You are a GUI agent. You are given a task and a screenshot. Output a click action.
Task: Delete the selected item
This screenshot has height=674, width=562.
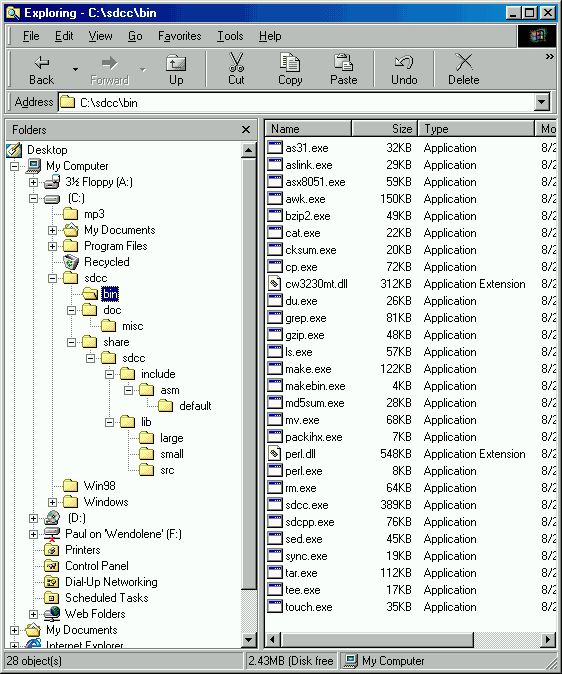464,70
